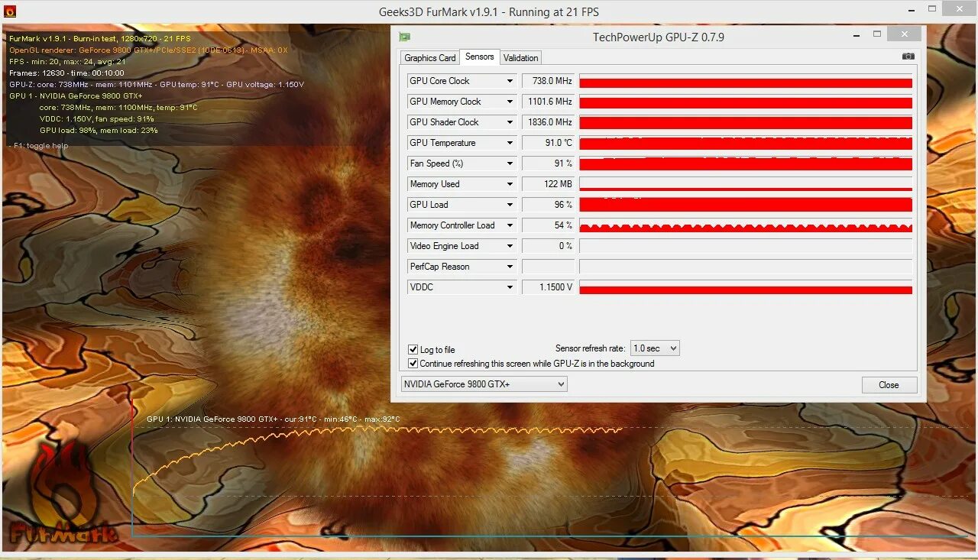The width and height of the screenshot is (978, 560).
Task: Click the 738.0 MHz core clock value
Action: point(548,81)
